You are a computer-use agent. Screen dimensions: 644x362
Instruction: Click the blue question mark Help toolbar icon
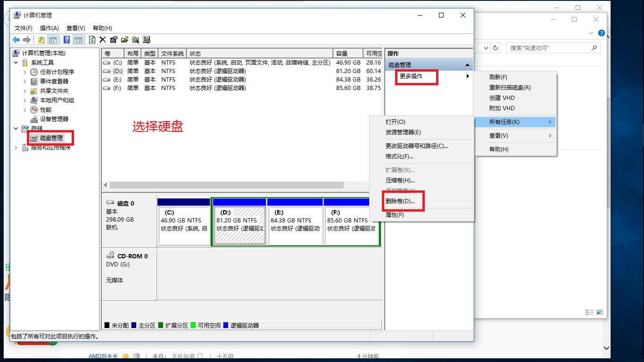pos(67,40)
